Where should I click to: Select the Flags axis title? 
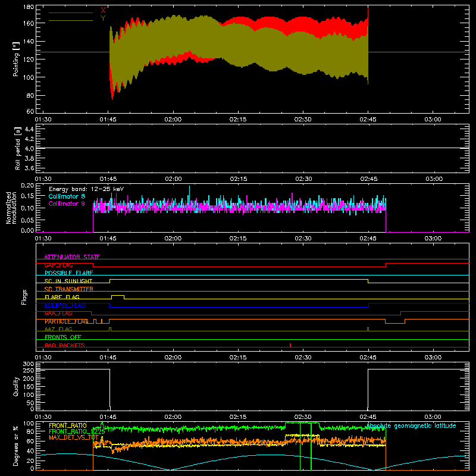tap(24, 297)
